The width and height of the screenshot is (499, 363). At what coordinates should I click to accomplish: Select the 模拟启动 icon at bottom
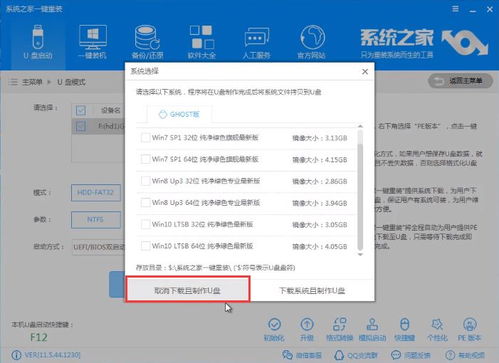[372, 329]
